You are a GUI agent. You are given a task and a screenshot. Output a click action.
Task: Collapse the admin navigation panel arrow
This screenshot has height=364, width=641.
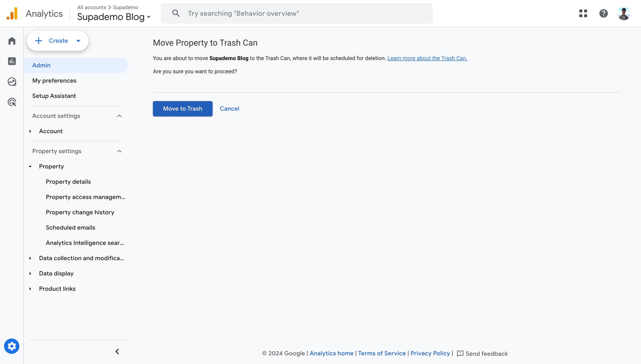[117, 351]
